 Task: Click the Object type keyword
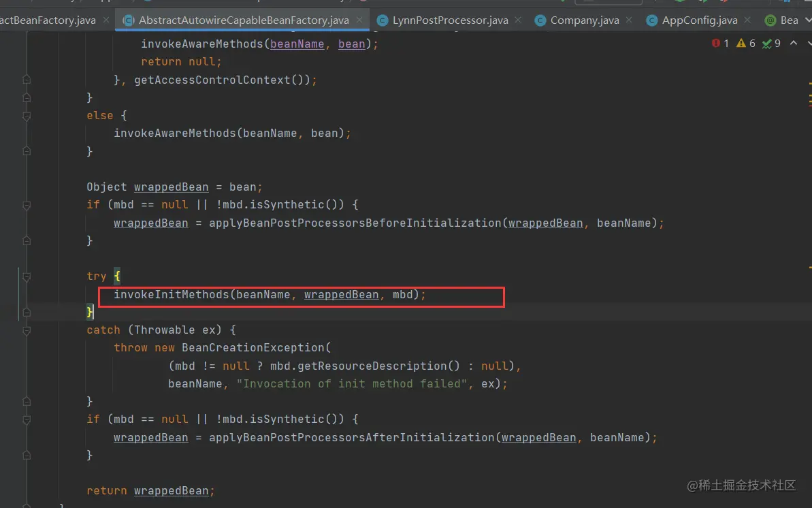pyautogui.click(x=107, y=187)
